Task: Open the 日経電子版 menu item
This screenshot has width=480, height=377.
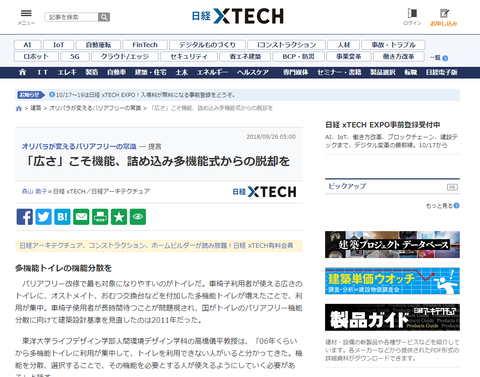Action: click(x=441, y=72)
